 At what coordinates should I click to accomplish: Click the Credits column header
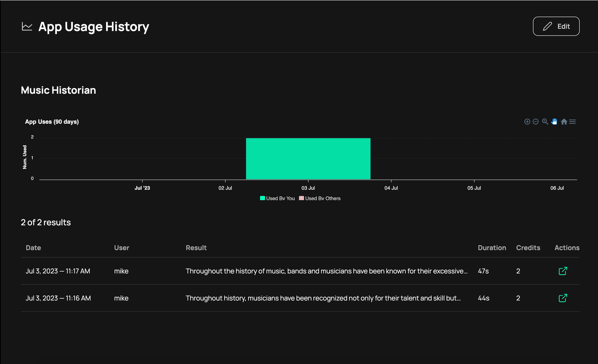point(528,248)
